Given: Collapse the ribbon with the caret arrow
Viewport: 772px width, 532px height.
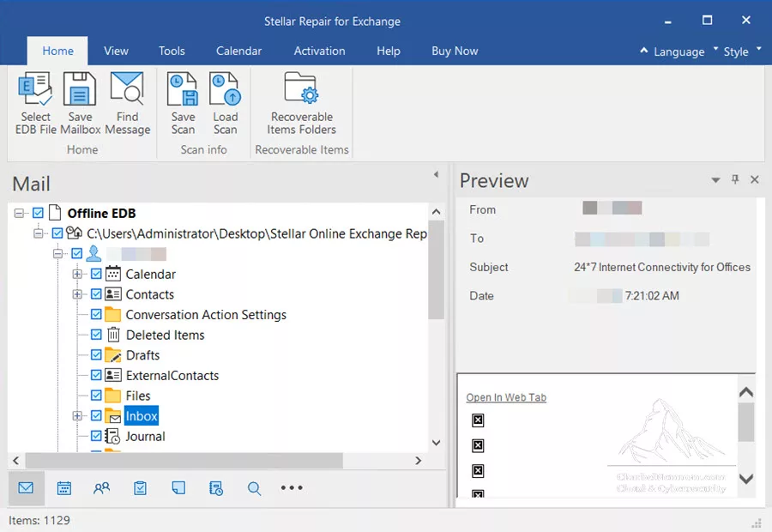Looking at the screenshot, I should coord(643,50).
